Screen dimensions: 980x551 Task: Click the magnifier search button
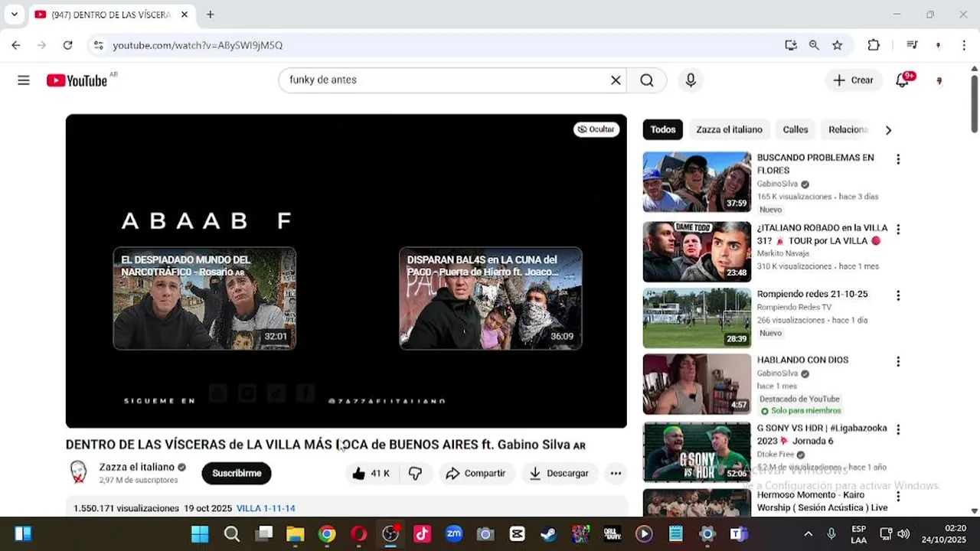[647, 80]
